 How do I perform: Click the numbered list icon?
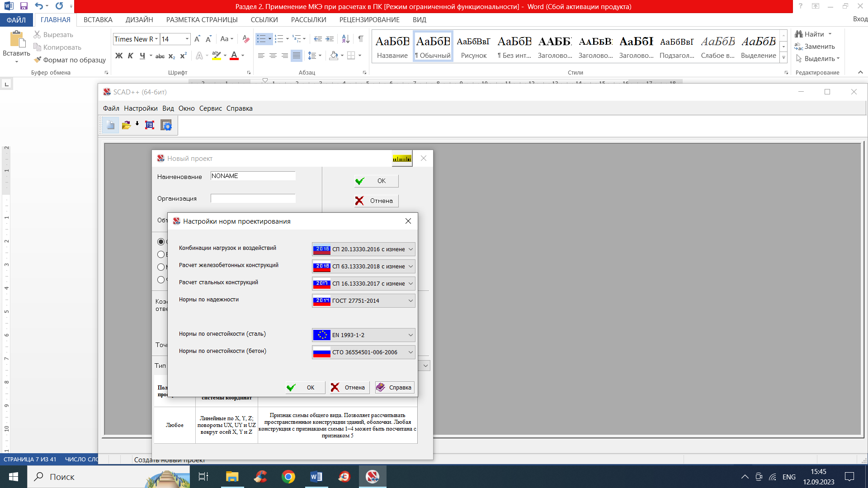(x=279, y=39)
